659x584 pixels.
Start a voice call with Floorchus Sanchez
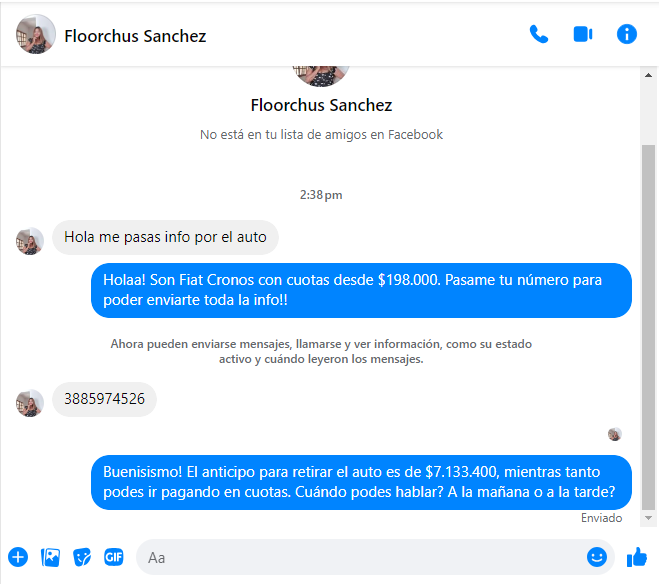click(x=539, y=34)
